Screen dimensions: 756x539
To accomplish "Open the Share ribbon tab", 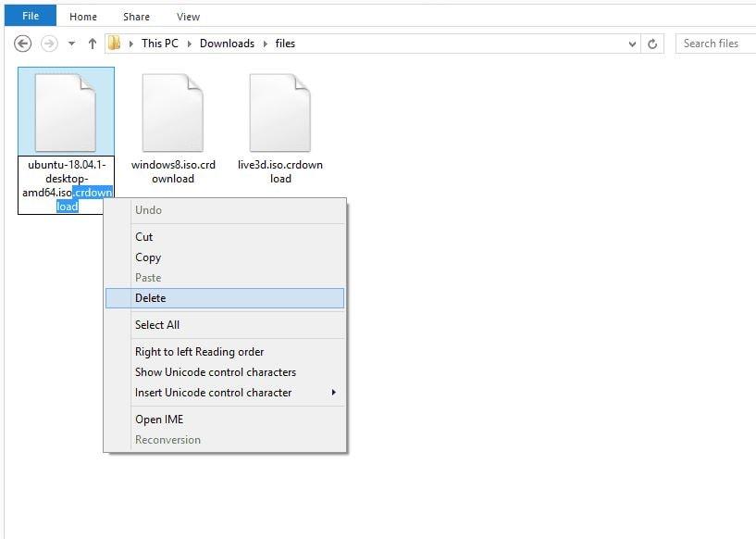I will click(135, 16).
